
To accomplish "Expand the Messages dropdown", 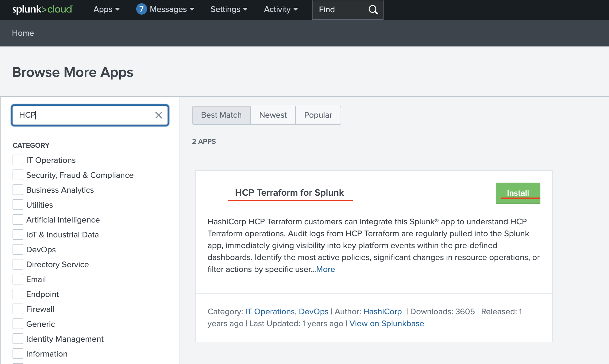I will [x=172, y=10].
